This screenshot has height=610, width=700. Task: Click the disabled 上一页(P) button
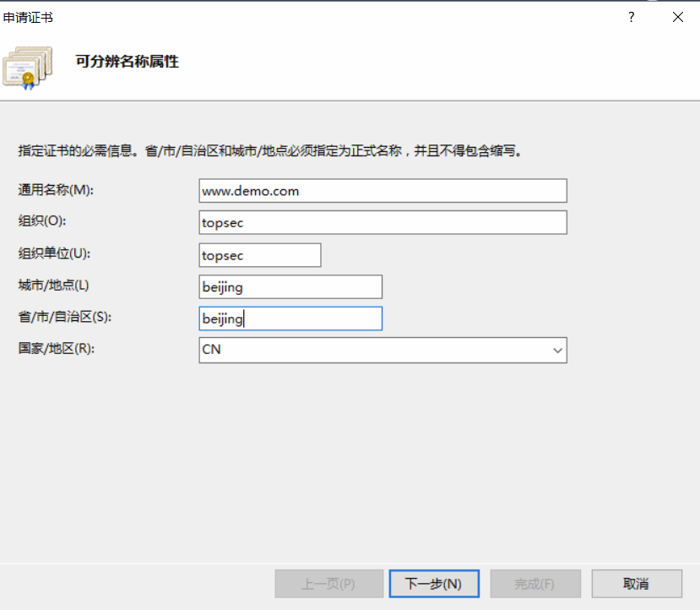(x=329, y=584)
